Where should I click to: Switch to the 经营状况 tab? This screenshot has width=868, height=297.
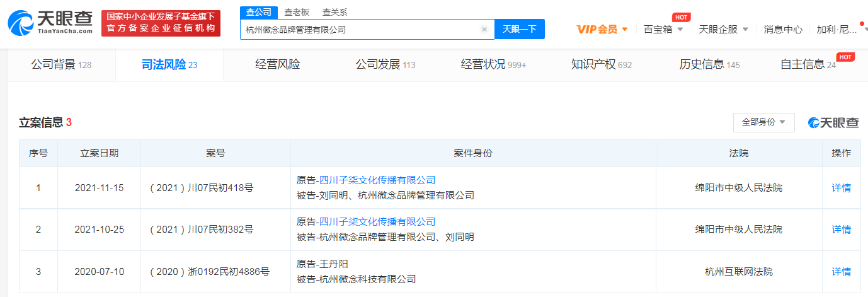[493, 64]
